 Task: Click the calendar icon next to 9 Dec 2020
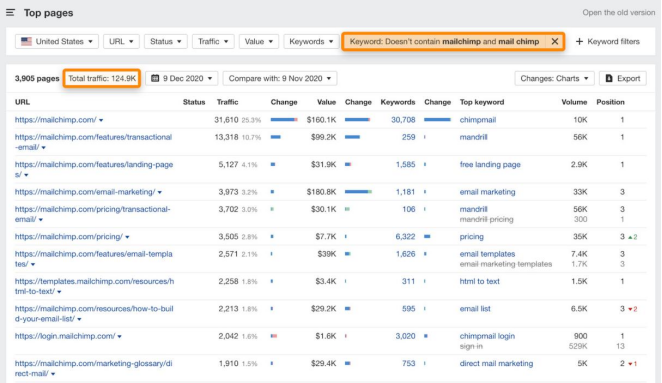(155, 78)
